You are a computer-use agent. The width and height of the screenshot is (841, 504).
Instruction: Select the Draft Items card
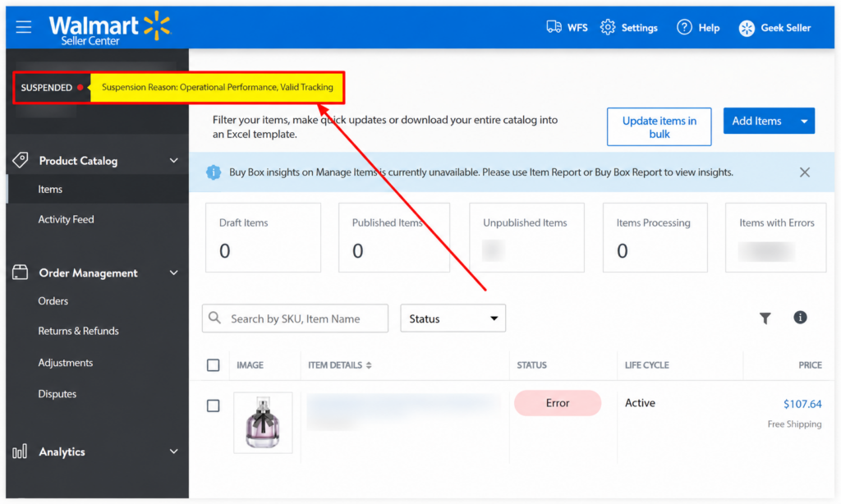[x=263, y=237]
